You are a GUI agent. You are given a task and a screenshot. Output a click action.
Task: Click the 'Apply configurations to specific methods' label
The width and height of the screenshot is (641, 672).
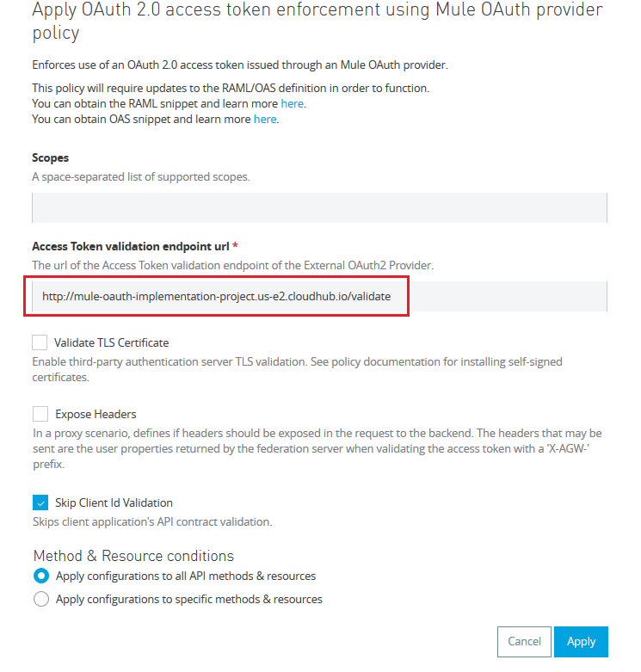pyautogui.click(x=189, y=599)
